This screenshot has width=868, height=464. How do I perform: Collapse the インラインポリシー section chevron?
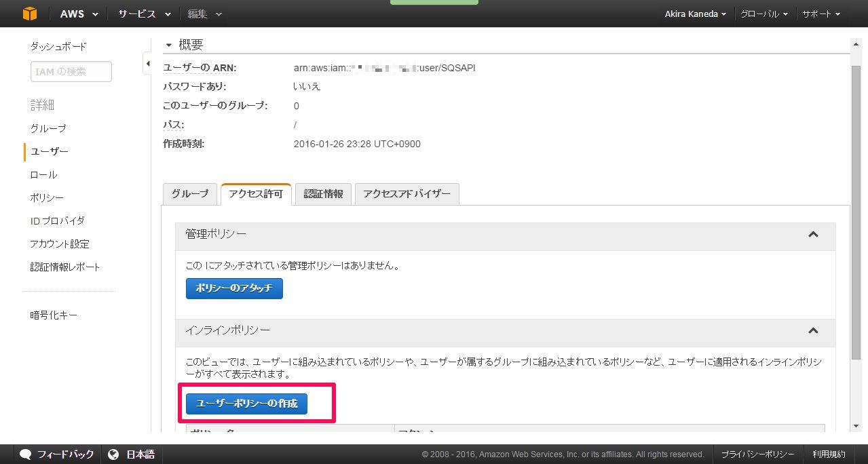(813, 331)
